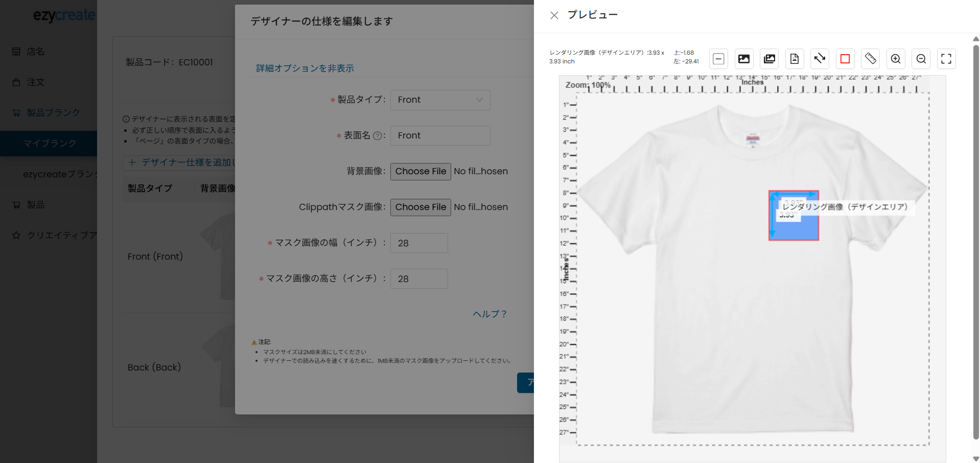Click the red square outline icon
Screen dimensions: 980x463
845,59
